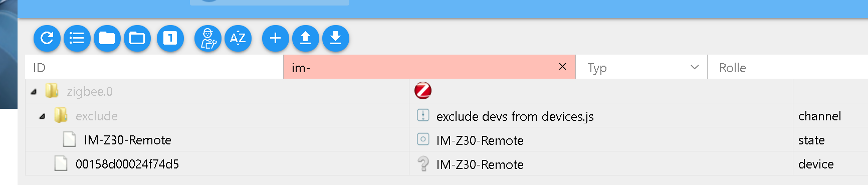Viewport: 868px width, 185px height.
Task: Expand all folders using the outlined folder icon
Action: tap(137, 38)
